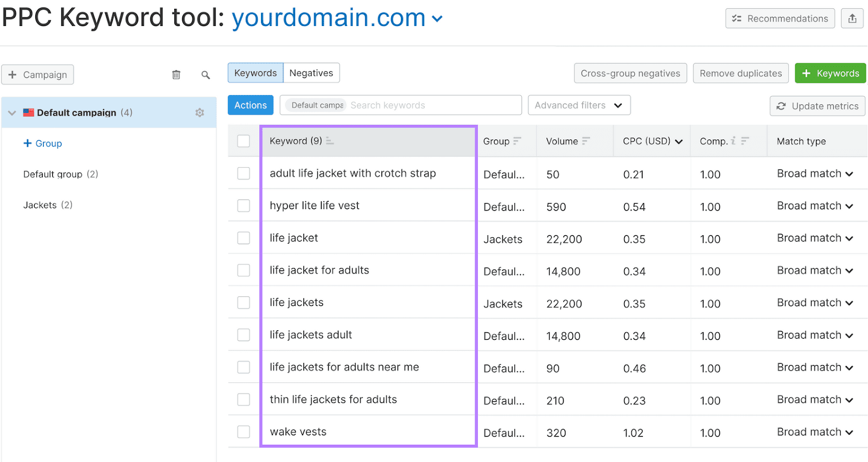Click the add Campaign button
Screen dimensions: 868x462
click(x=37, y=74)
